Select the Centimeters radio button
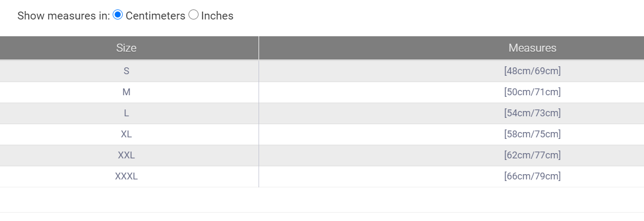The image size is (644, 221). (x=118, y=15)
